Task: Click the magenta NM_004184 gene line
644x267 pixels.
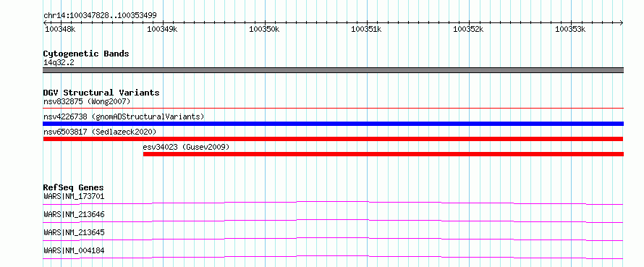Action: point(334,257)
